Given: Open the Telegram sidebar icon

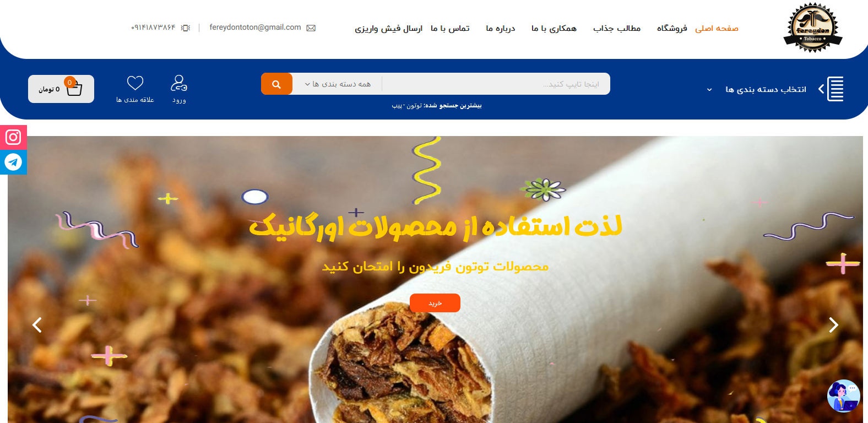Looking at the screenshot, I should tap(13, 162).
